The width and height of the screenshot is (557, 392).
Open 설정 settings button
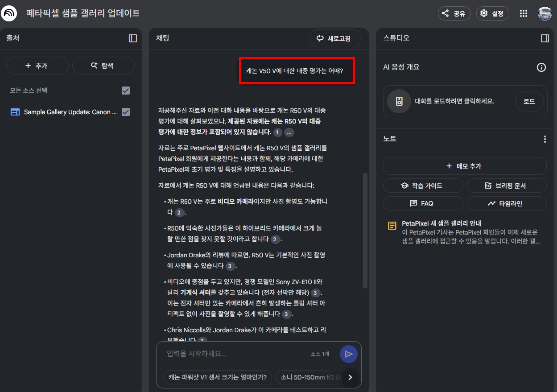pyautogui.click(x=492, y=13)
